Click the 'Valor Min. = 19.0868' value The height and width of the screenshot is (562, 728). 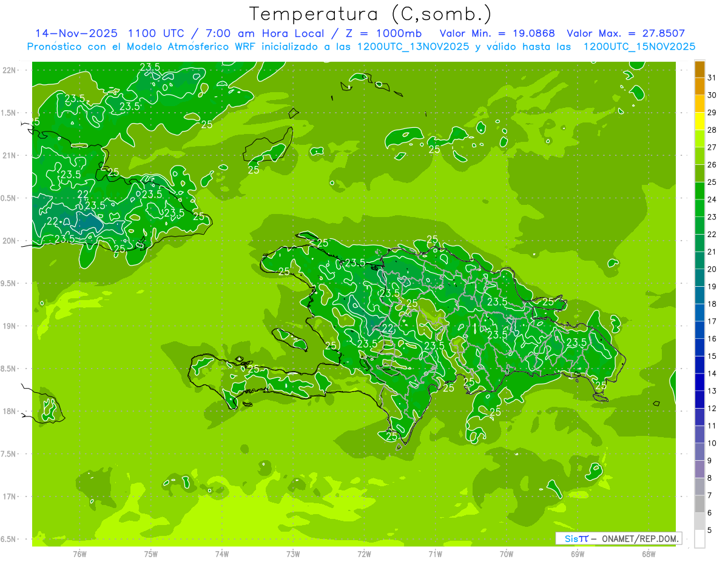[497, 33]
